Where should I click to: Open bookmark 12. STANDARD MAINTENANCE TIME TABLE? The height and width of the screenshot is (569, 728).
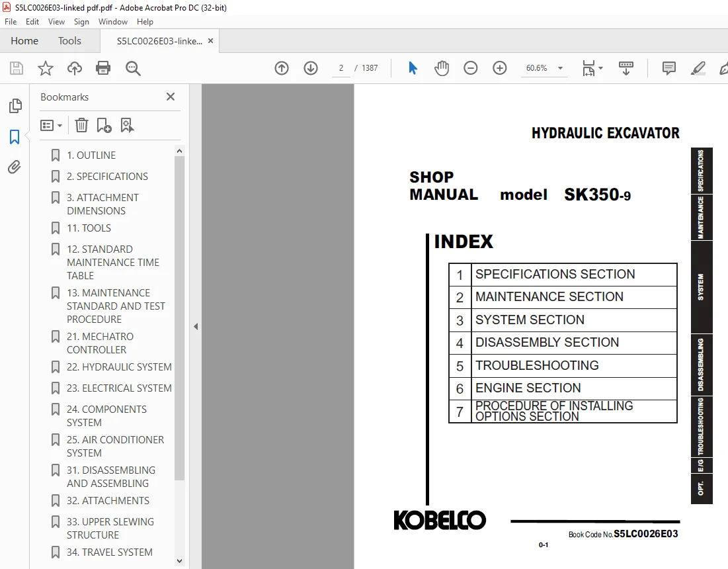click(113, 263)
